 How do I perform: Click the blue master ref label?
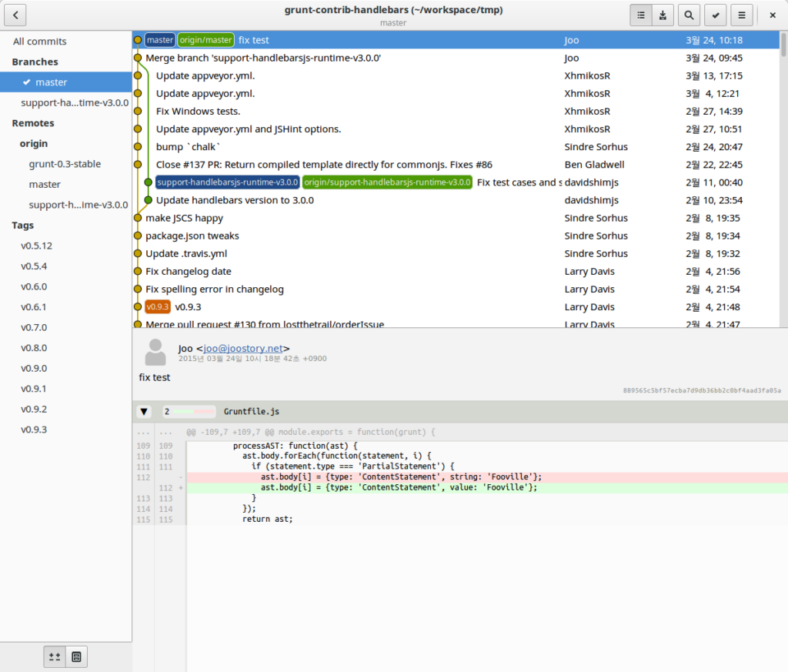pos(160,40)
